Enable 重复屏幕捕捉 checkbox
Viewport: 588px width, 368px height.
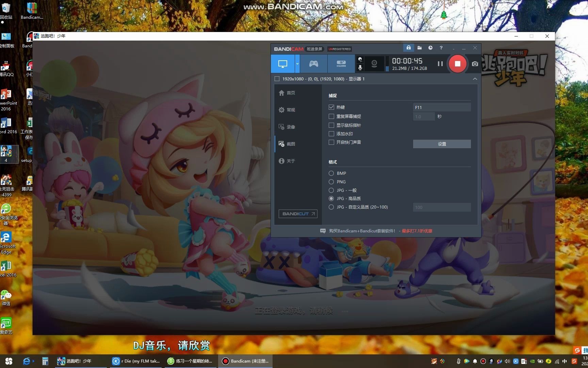331,116
